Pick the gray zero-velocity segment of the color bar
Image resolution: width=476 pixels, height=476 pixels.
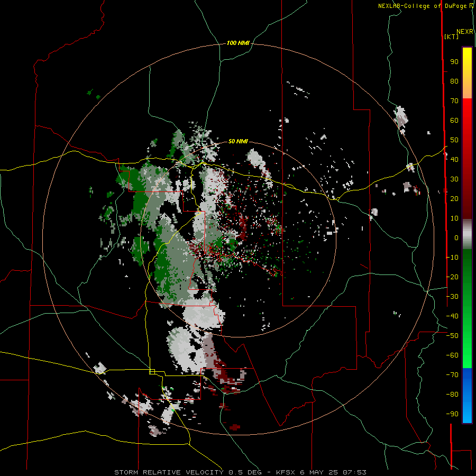(x=467, y=234)
